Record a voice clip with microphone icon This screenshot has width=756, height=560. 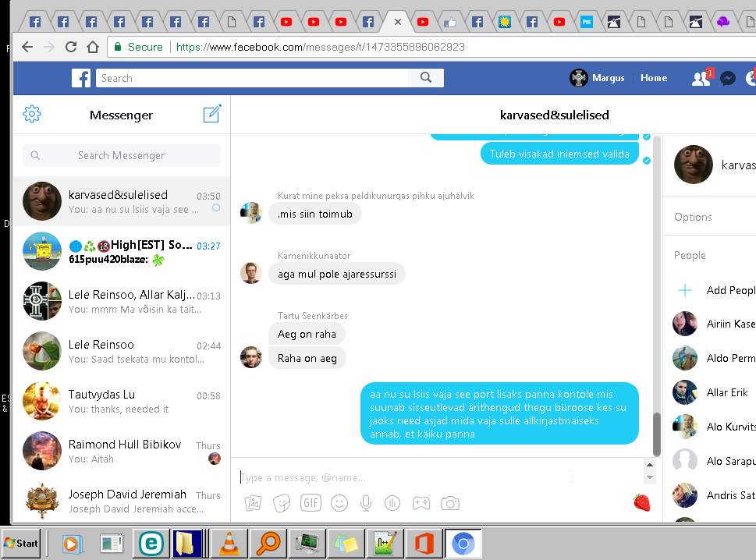(x=366, y=504)
